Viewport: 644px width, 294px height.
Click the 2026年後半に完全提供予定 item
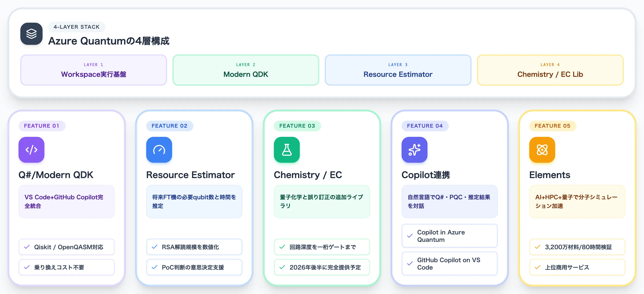tap(322, 267)
